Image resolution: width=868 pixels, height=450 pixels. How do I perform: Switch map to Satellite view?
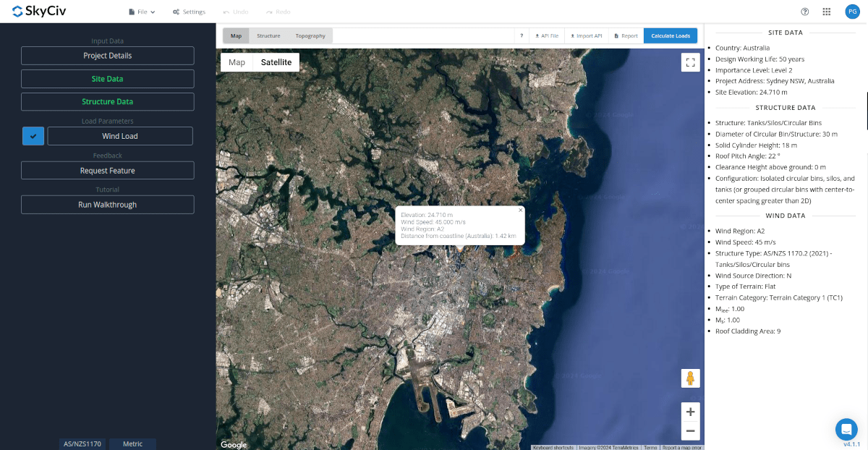point(276,62)
